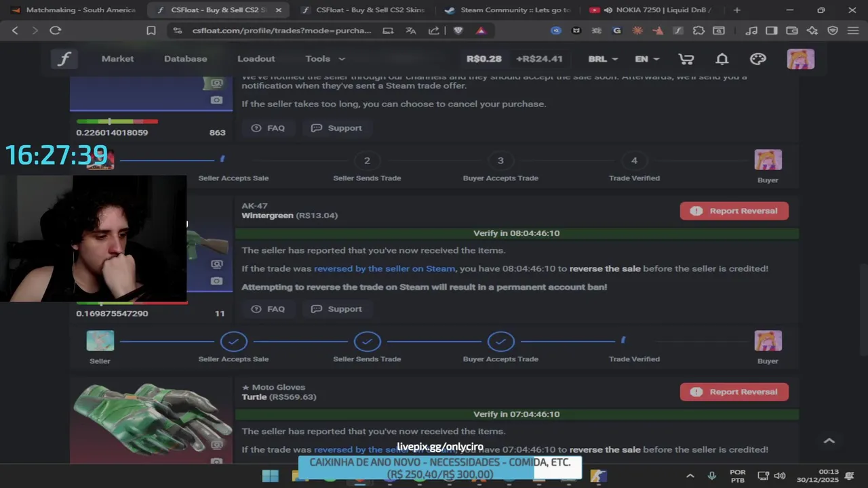Open the Leo AI sparkle icon
The width and height of the screenshot is (868, 488).
pyautogui.click(x=812, y=30)
